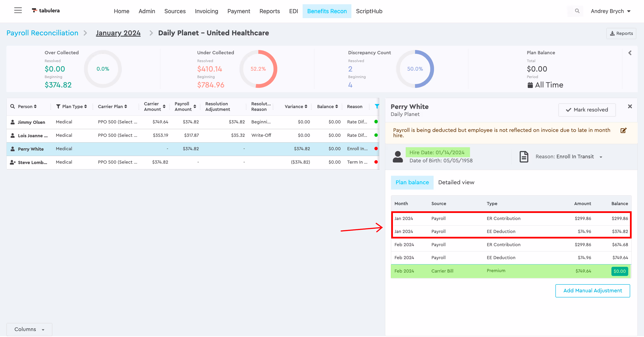Screen dimensions: 644x337
Task: Open the Reports menu in top navigation
Action: (269, 11)
